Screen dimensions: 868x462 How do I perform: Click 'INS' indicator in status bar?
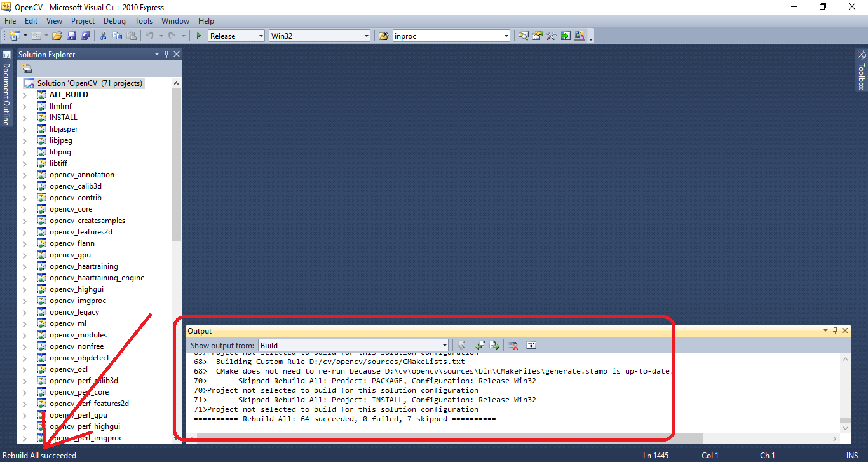(x=852, y=455)
